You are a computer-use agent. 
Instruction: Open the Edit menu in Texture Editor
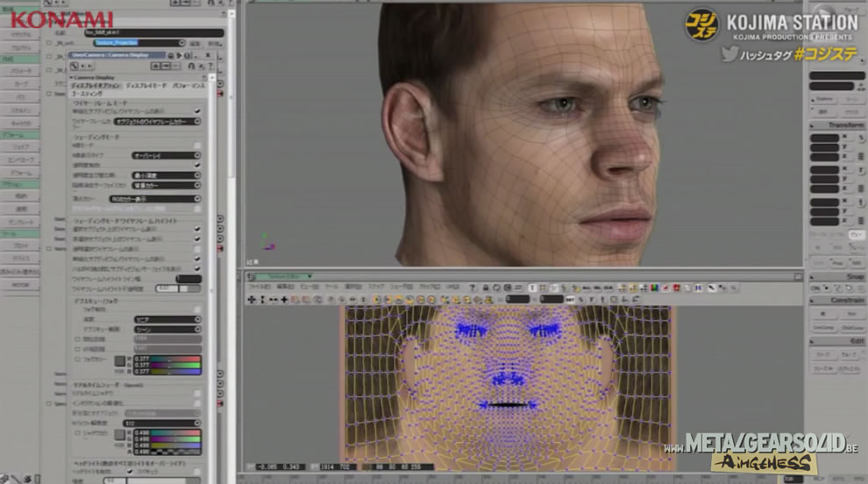coord(286,287)
